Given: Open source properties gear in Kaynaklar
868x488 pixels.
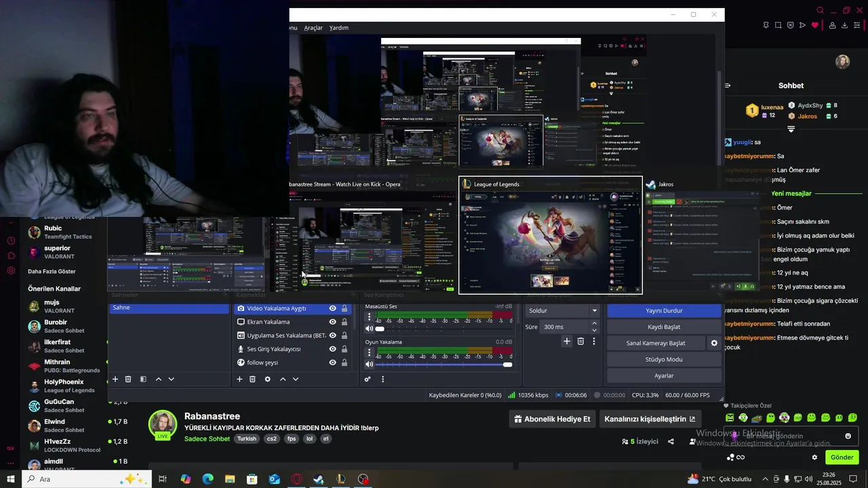Looking at the screenshot, I should (267, 380).
